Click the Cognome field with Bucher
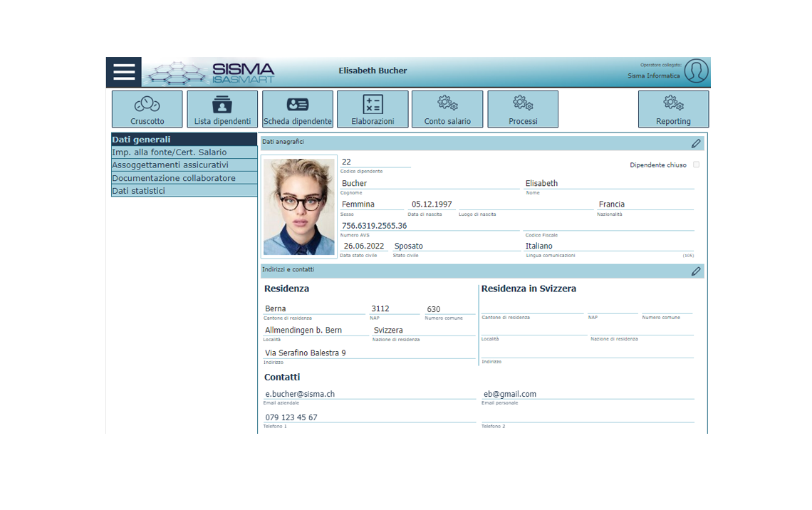This screenshot has width=812, height=510. 430,183
